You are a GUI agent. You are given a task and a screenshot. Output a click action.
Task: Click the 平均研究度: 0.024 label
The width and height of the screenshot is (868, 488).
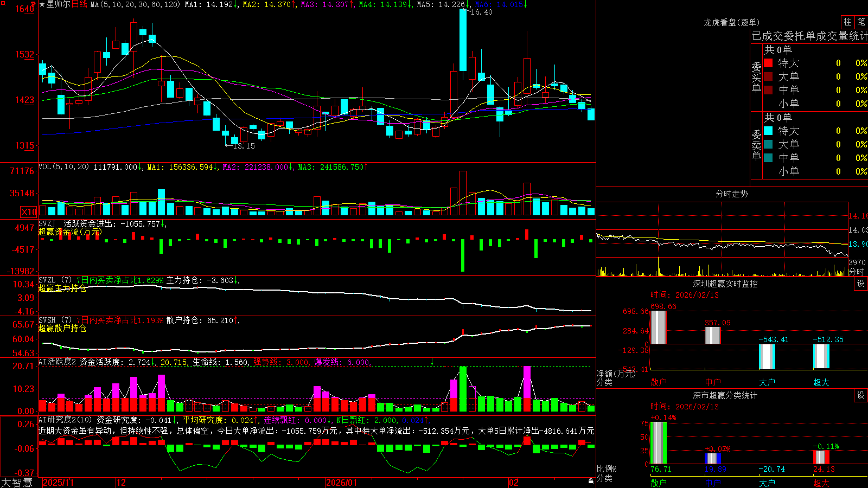click(x=218, y=420)
